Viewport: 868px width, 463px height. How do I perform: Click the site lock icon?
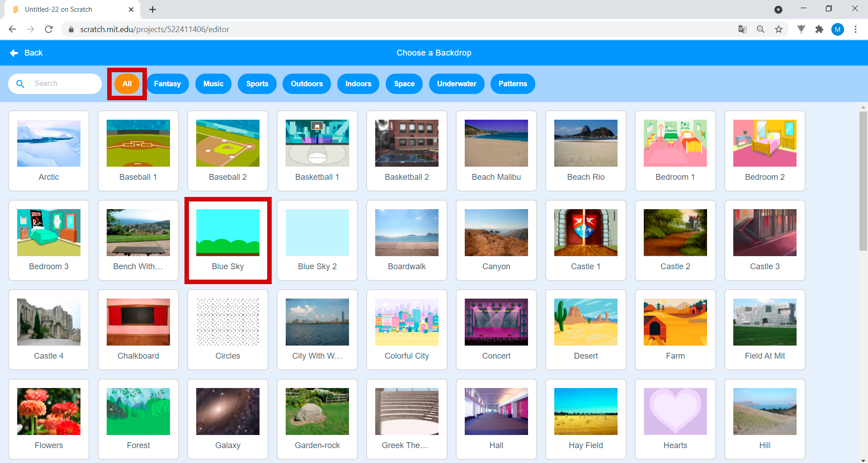pyautogui.click(x=71, y=29)
